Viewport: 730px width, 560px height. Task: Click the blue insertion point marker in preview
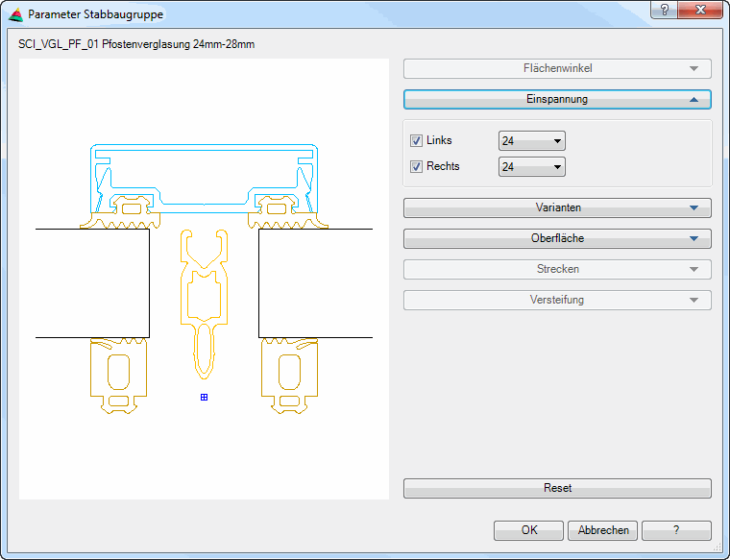[x=204, y=397]
